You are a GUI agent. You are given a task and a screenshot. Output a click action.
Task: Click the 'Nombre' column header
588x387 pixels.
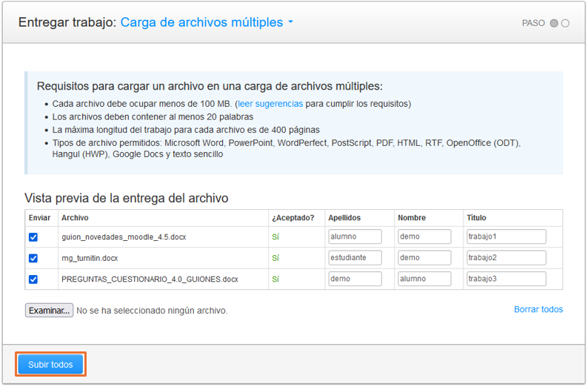coord(412,218)
